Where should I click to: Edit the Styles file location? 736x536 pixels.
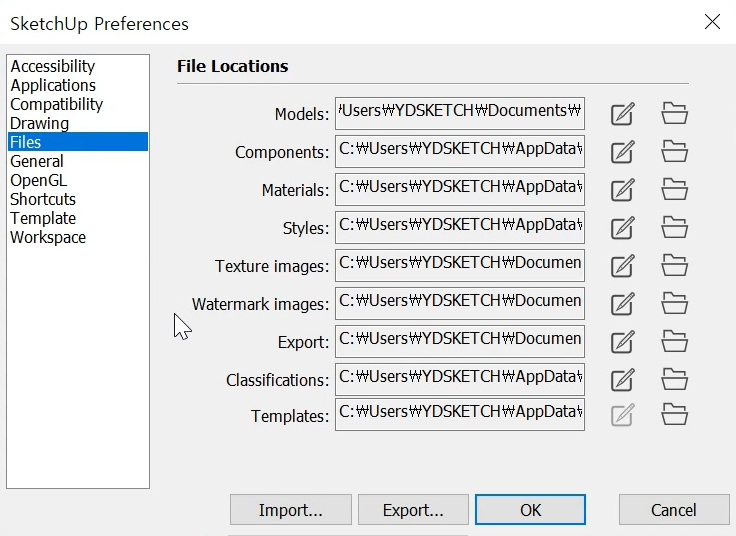coord(622,228)
